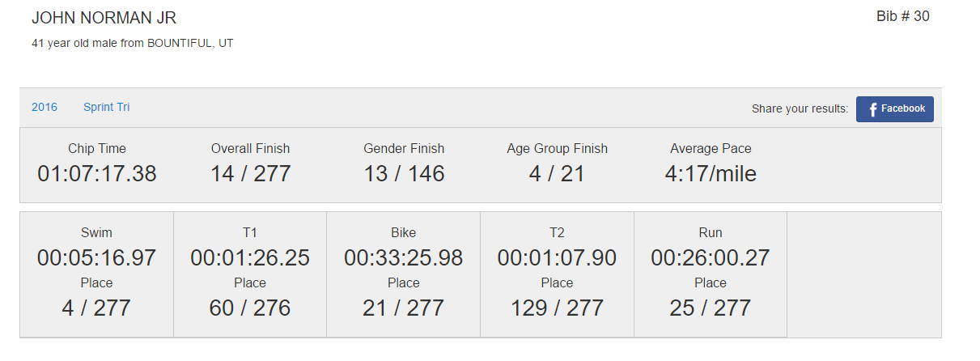Click the 'Share your results:' label
The width and height of the screenshot is (980, 361).
(x=800, y=109)
